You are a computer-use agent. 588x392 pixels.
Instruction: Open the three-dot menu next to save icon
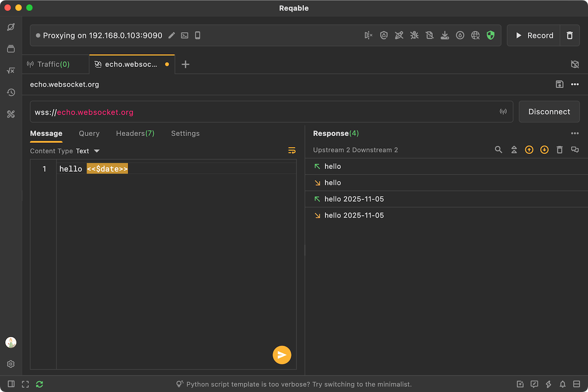[x=575, y=84]
